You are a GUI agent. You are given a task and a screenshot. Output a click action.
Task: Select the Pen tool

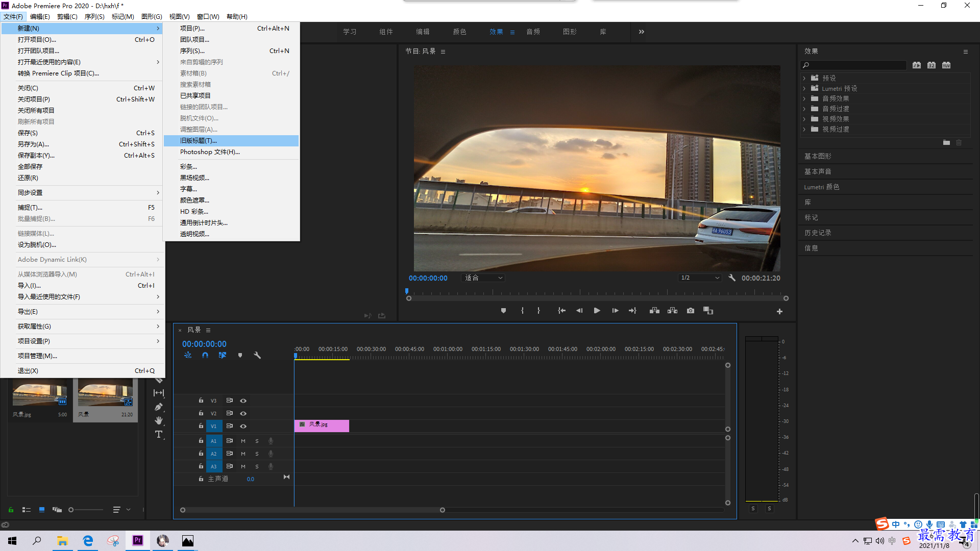tap(159, 407)
